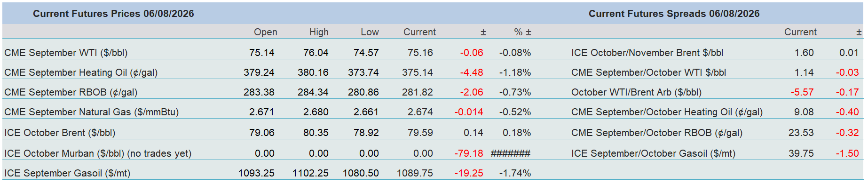Select CME September/October RBOB spread 23.53
The image size is (868, 184).
801,133
